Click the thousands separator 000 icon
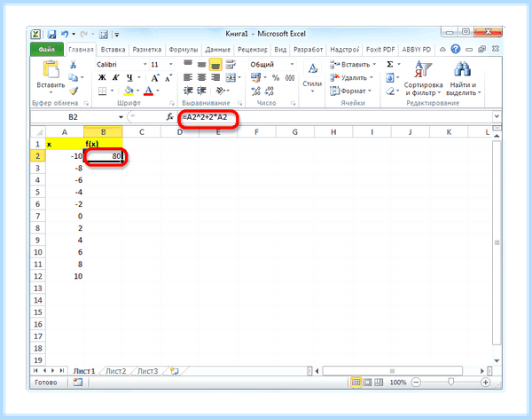This screenshot has width=532, height=419. click(x=290, y=78)
